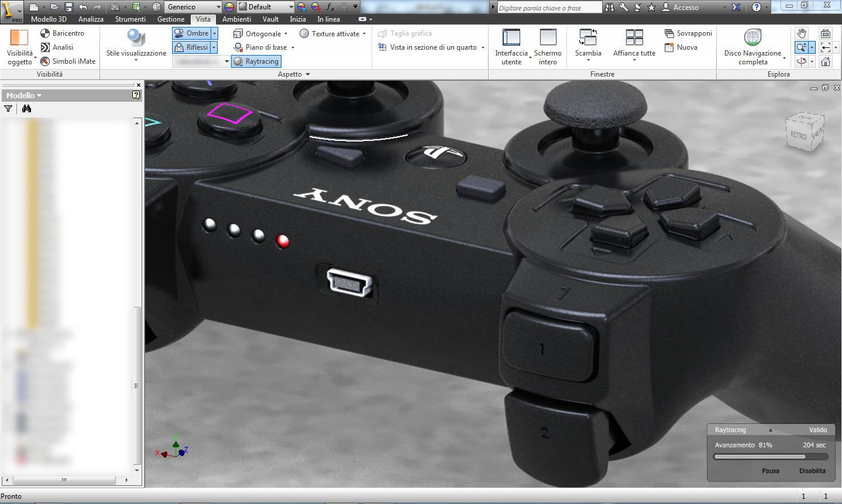The height and width of the screenshot is (504, 842).
Task: Click the key Subscription Center icon
Action: 624,7
